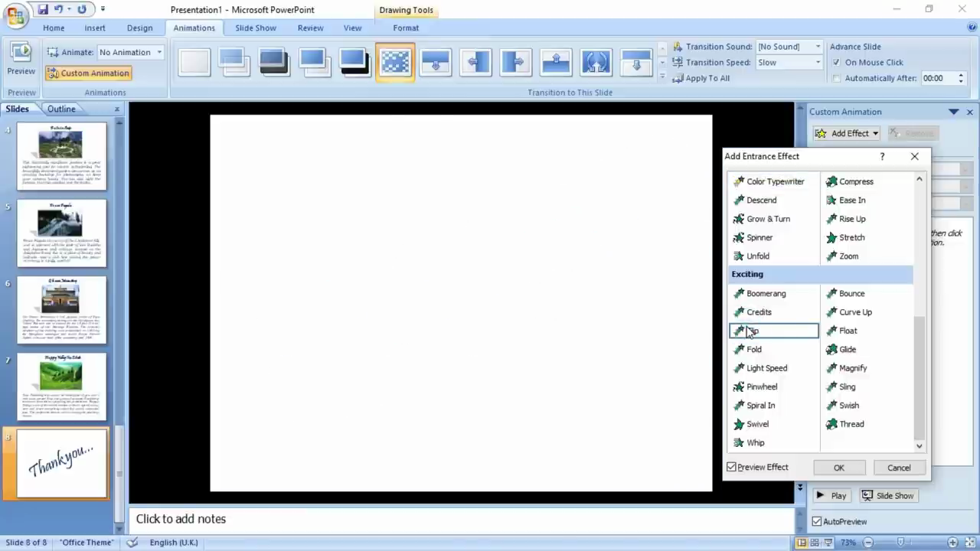
Task: Cancel the Add Entrance Effect dialog
Action: point(899,468)
